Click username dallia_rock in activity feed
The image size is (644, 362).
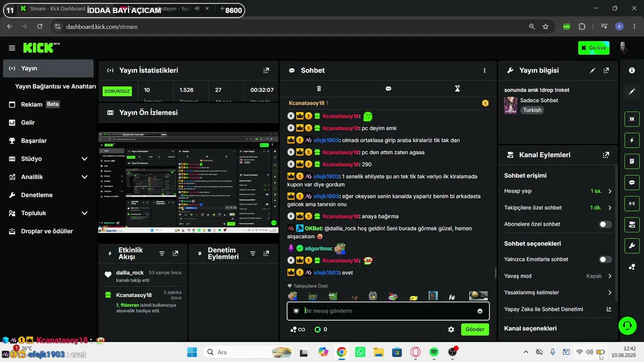pos(130,273)
